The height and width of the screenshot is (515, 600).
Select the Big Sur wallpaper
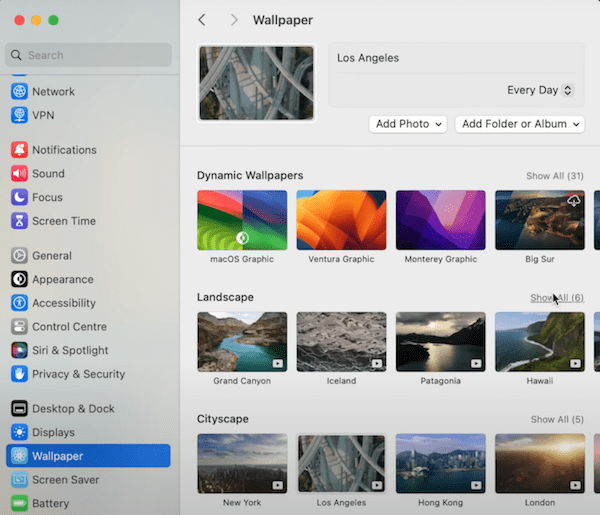540,220
